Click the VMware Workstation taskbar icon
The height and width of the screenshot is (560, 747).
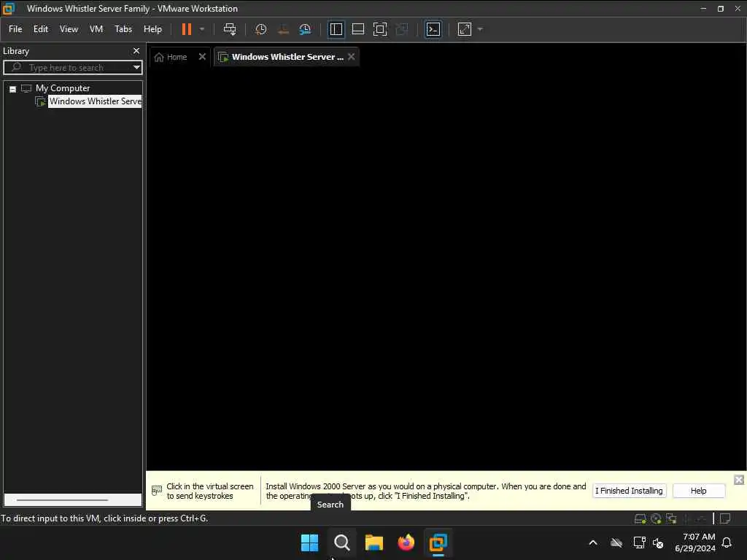(438, 542)
